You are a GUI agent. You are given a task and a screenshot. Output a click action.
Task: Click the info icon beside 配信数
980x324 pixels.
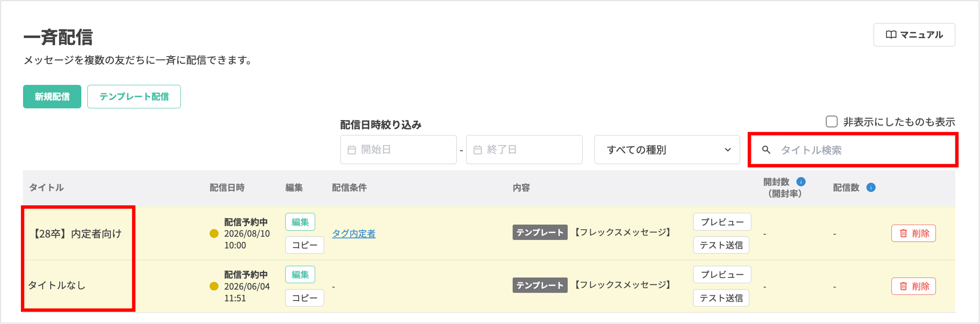point(871,188)
